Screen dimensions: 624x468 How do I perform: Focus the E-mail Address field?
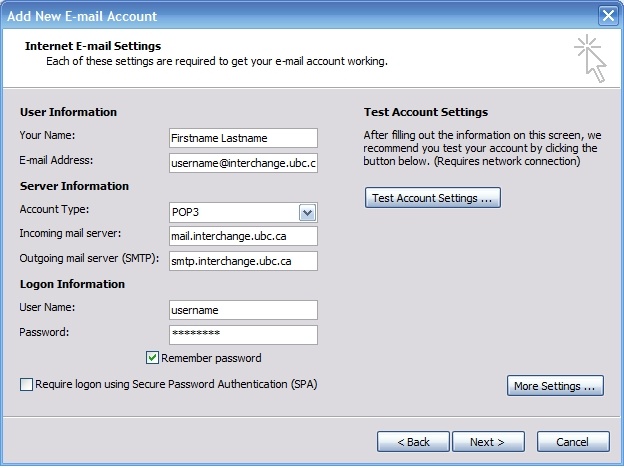[x=243, y=162]
